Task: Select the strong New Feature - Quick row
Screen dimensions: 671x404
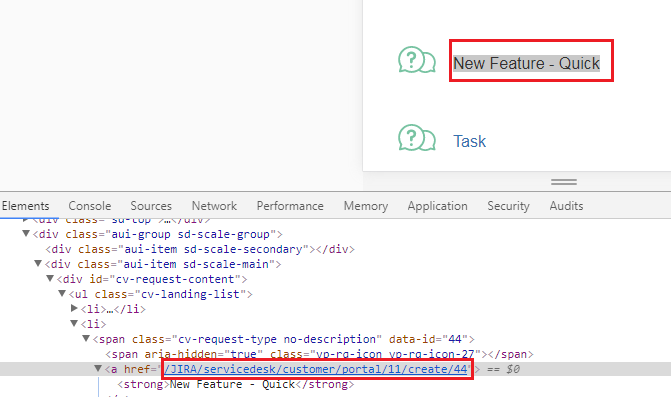Action: coord(236,384)
